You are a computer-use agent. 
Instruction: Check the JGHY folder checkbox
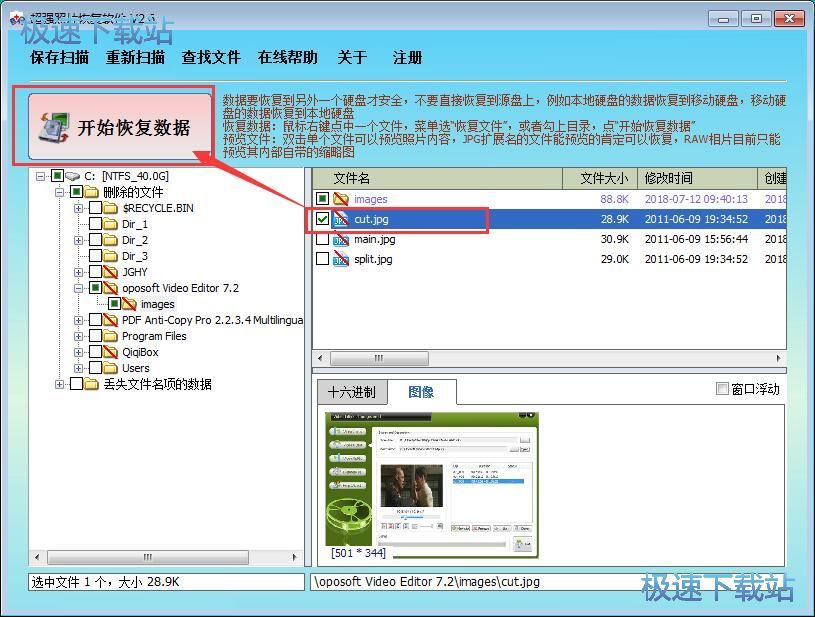95,272
